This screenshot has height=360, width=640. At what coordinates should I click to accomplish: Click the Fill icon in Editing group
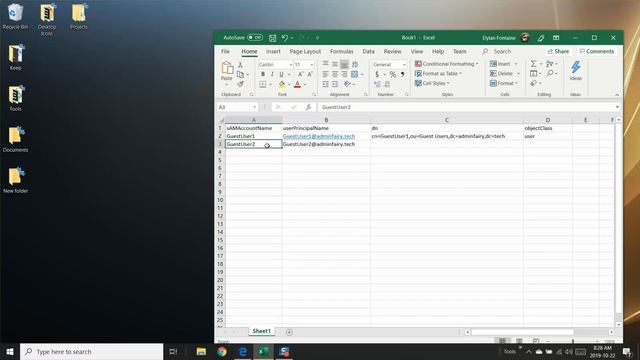coord(533,73)
